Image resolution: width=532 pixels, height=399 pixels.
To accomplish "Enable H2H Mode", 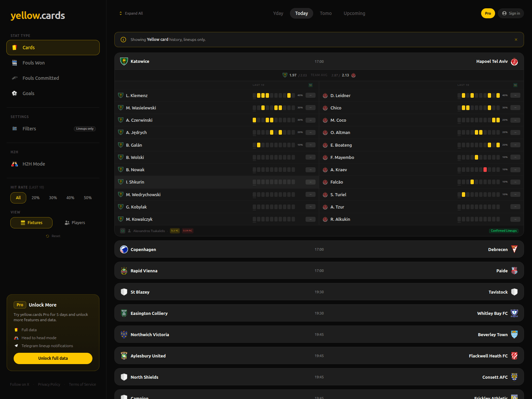I will [x=53, y=164].
